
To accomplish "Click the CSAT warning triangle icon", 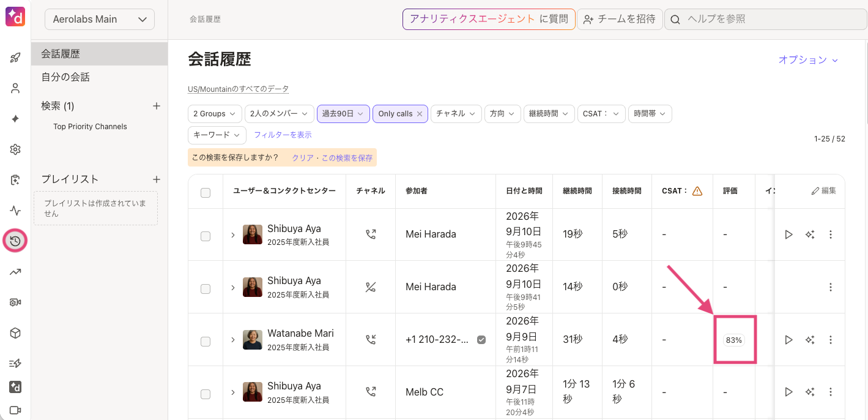I will pos(697,191).
